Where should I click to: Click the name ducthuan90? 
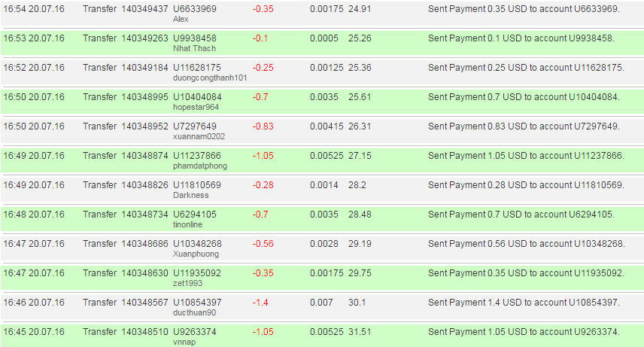194,313
